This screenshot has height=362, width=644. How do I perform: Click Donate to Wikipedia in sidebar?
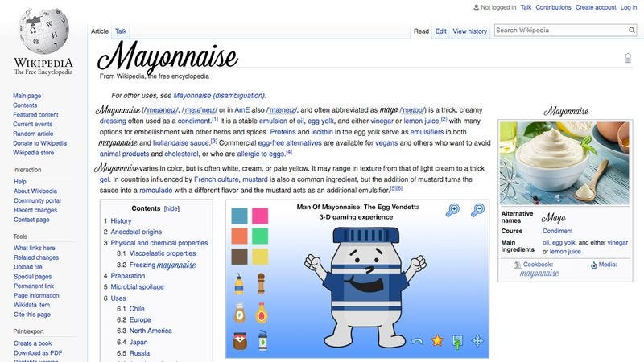point(39,143)
